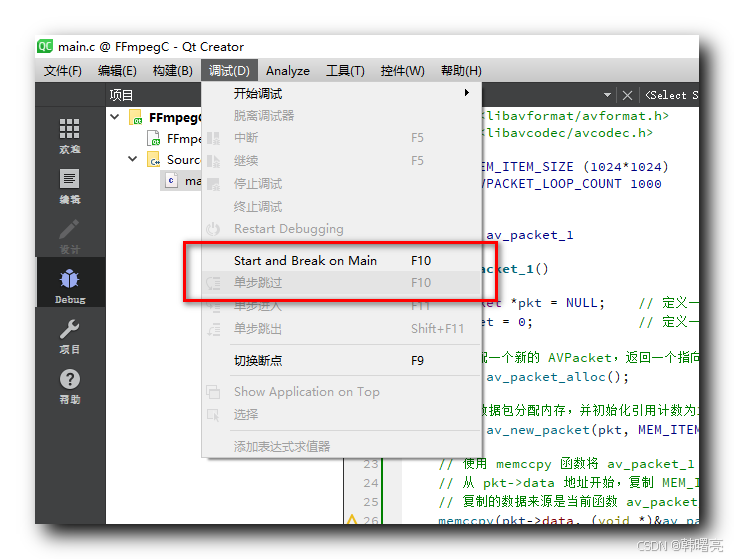This screenshot has height=559, width=734.
Task: Select 切换断点 F9 menu entry
Action: [342, 360]
